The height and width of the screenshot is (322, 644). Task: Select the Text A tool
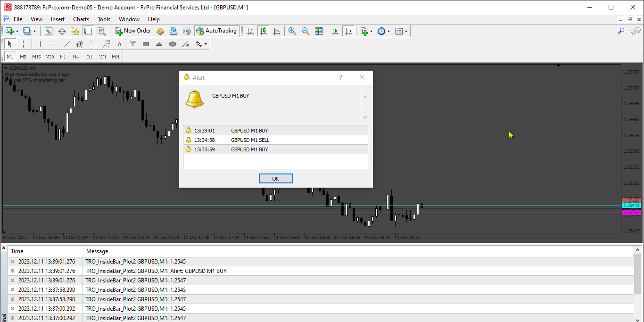click(x=119, y=44)
